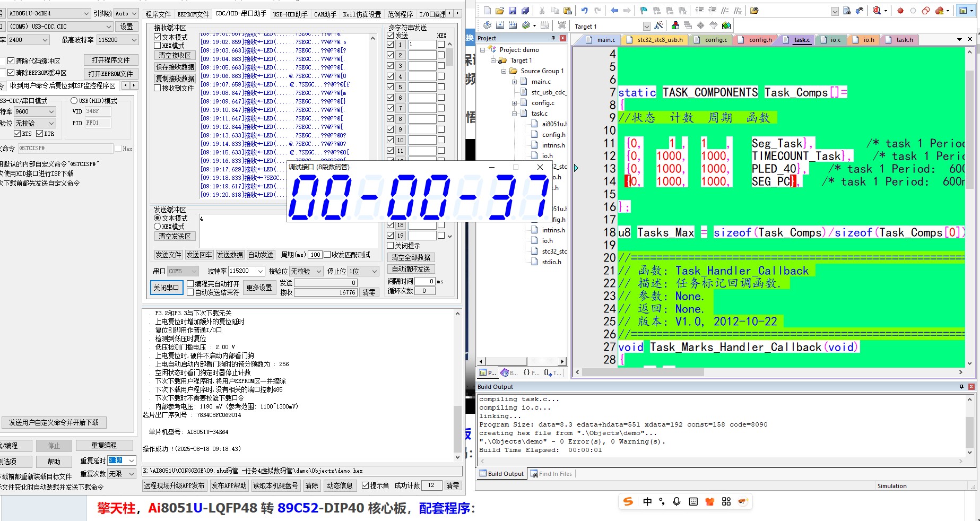Open the 波特率 115200 dropdown
The height and width of the screenshot is (521, 980).
coord(246,271)
